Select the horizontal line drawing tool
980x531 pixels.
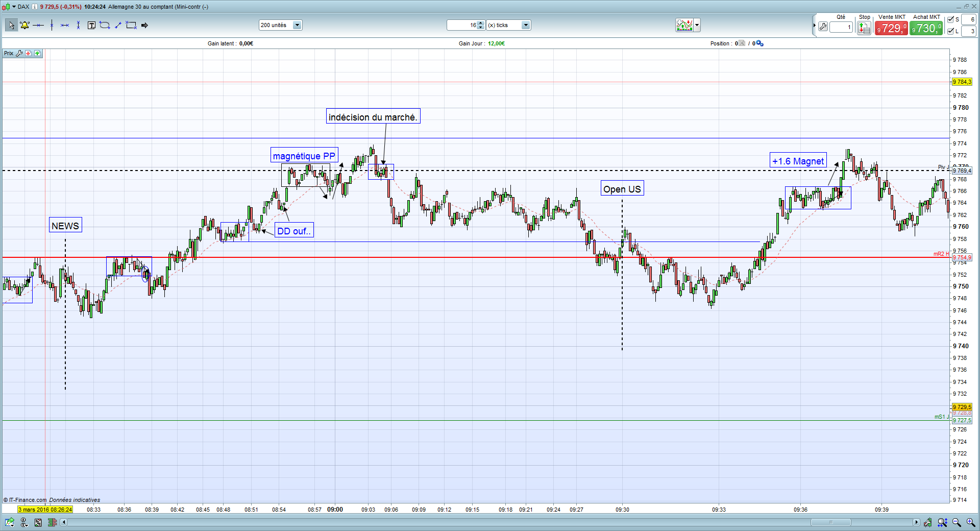(x=38, y=25)
